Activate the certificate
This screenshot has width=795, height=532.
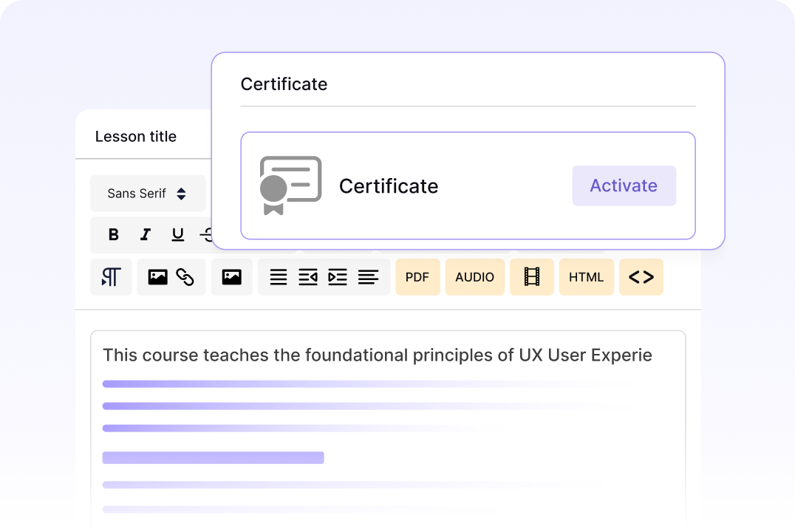click(x=624, y=185)
